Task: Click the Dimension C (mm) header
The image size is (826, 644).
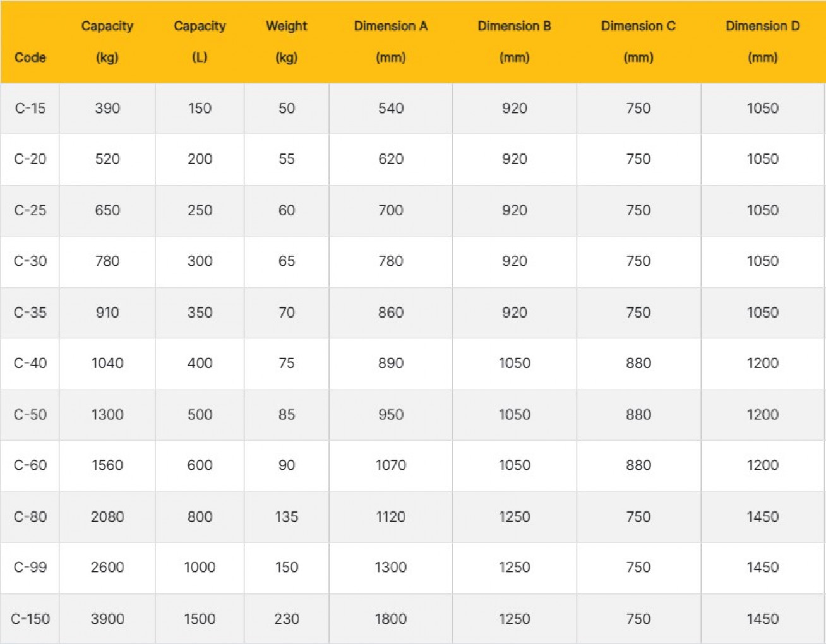Action: (638, 42)
